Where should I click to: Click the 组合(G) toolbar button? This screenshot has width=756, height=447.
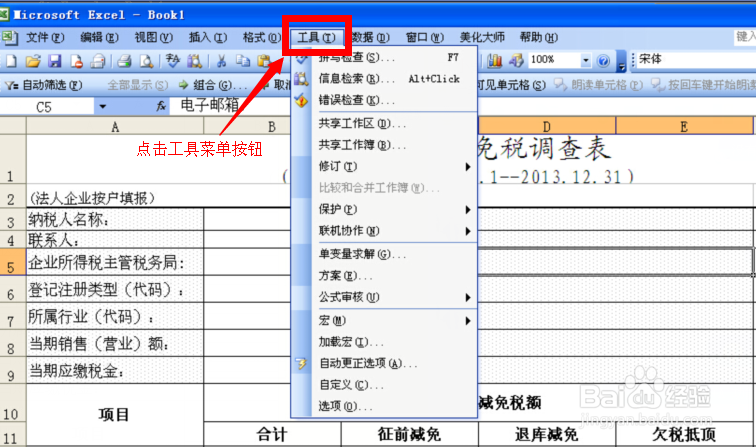pos(212,85)
